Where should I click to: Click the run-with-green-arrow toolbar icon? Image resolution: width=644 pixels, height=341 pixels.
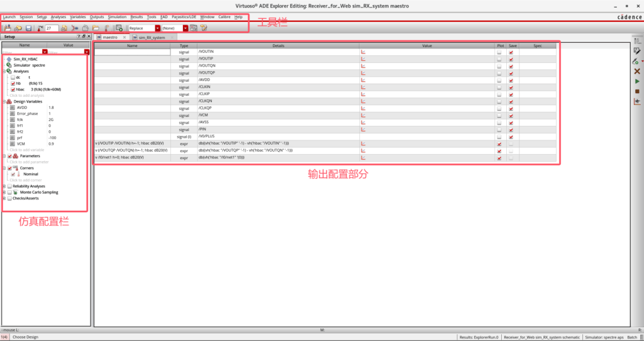click(x=119, y=28)
